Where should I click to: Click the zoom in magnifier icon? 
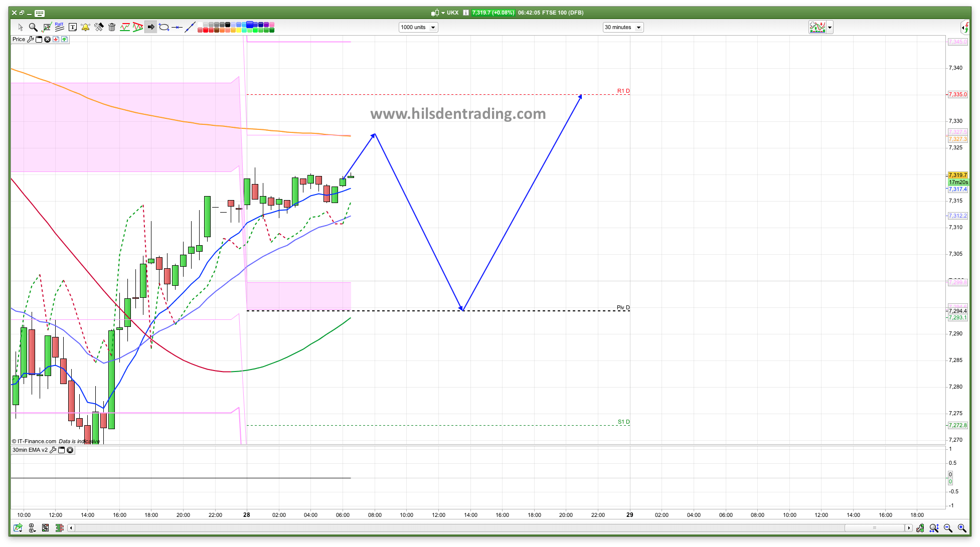pyautogui.click(x=962, y=528)
